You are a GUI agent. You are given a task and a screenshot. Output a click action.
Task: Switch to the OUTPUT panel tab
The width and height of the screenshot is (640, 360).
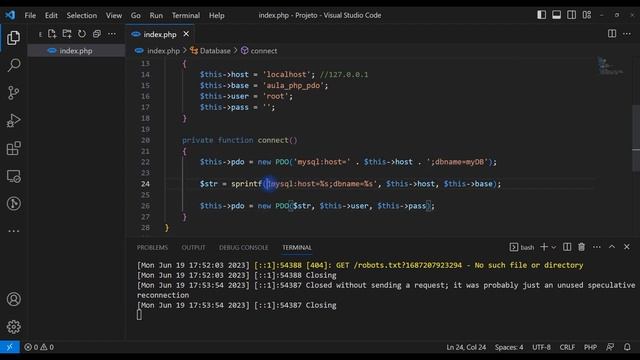click(x=193, y=247)
